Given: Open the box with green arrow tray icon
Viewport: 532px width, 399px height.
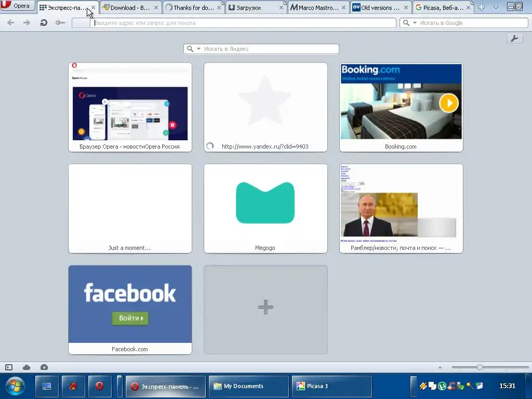Looking at the screenshot, I should [x=479, y=386].
